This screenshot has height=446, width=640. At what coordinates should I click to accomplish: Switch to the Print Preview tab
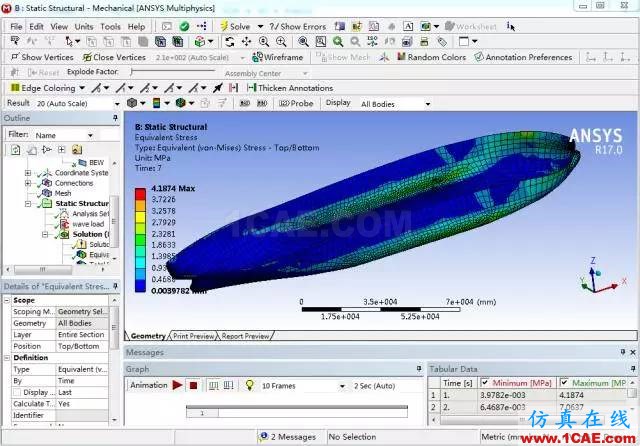193,336
